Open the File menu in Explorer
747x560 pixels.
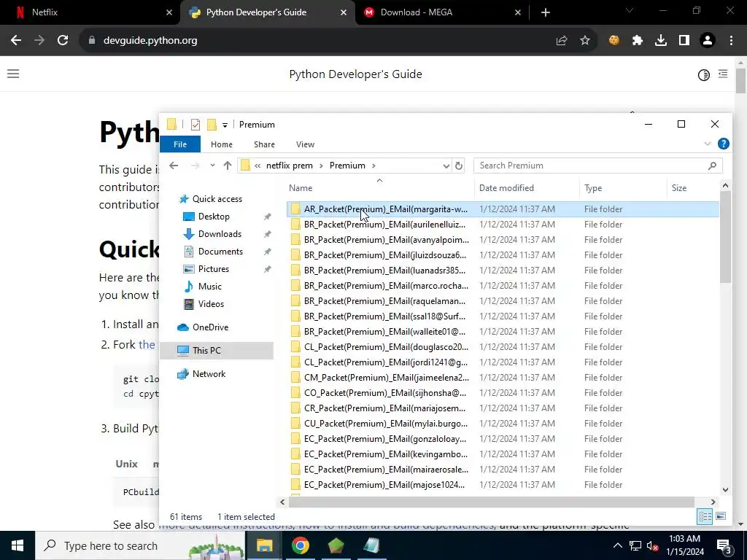pyautogui.click(x=180, y=144)
